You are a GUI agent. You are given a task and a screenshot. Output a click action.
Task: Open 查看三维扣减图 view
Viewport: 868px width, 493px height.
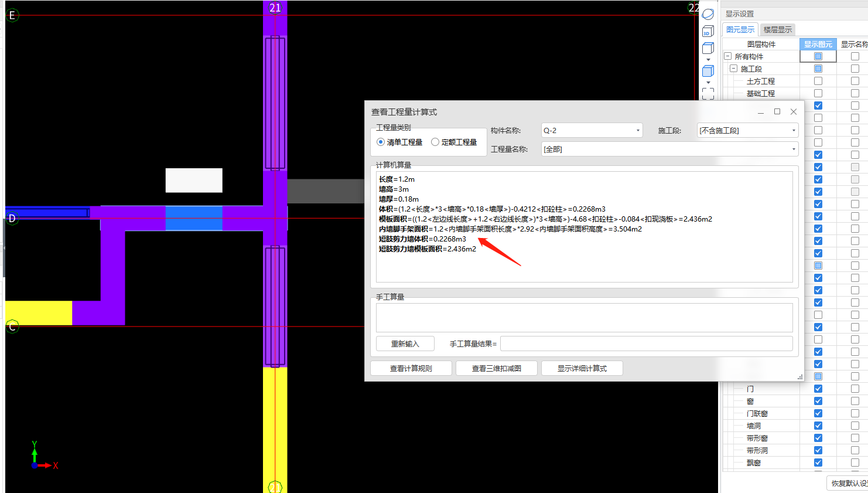[x=497, y=368]
